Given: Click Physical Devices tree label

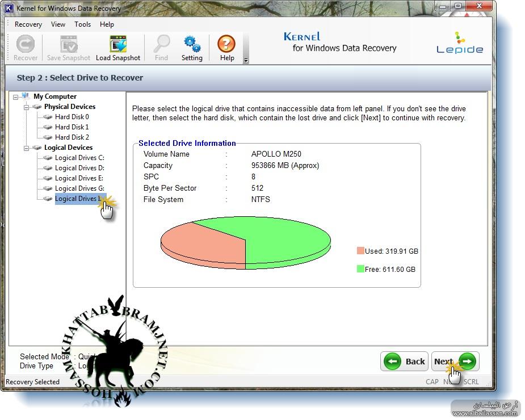Looking at the screenshot, I should tap(70, 107).
